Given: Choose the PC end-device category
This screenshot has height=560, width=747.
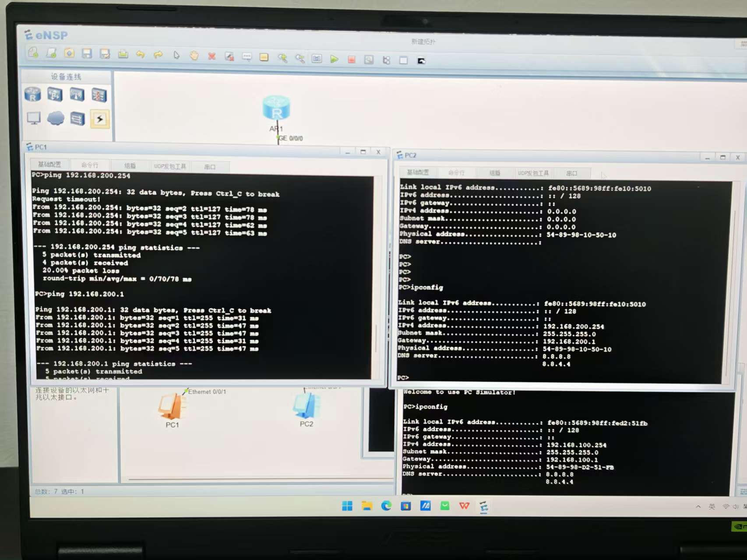Looking at the screenshot, I should coord(34,118).
